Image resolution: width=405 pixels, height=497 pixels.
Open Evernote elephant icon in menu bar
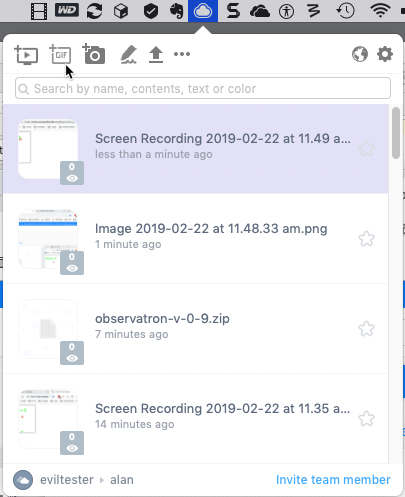(x=176, y=11)
